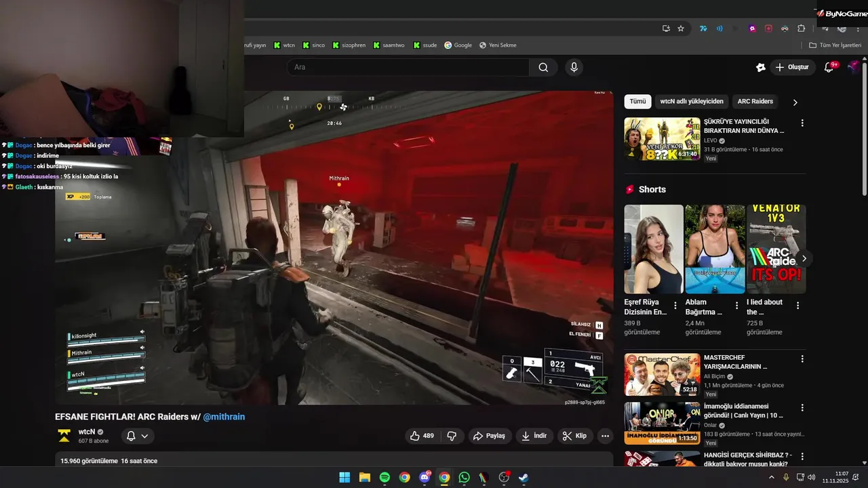This screenshot has width=868, height=488.
Task: Open the Windows Start button
Action: click(x=344, y=477)
